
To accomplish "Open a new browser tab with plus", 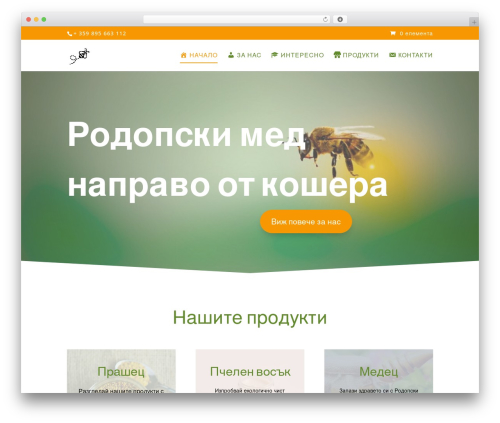I will coord(474,22).
